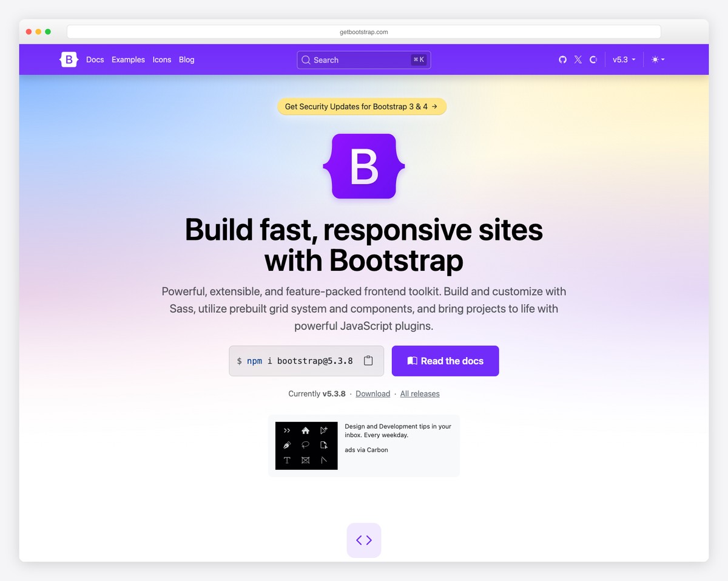
Task: Click the large Bootstrap shield logo
Action: pos(363,166)
